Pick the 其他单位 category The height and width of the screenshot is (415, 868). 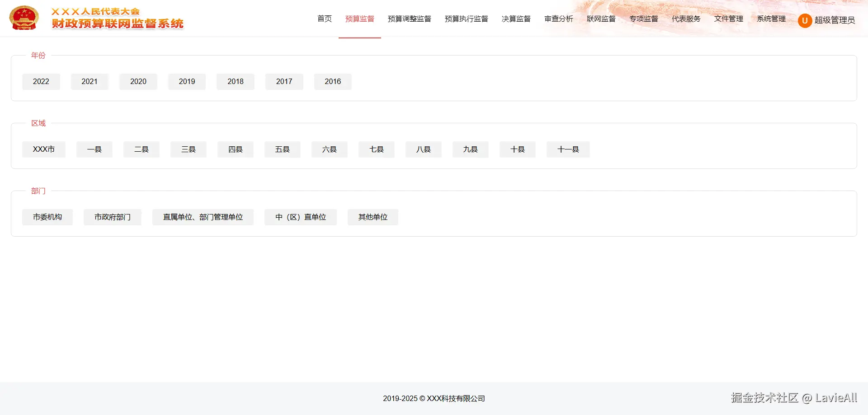(x=373, y=217)
